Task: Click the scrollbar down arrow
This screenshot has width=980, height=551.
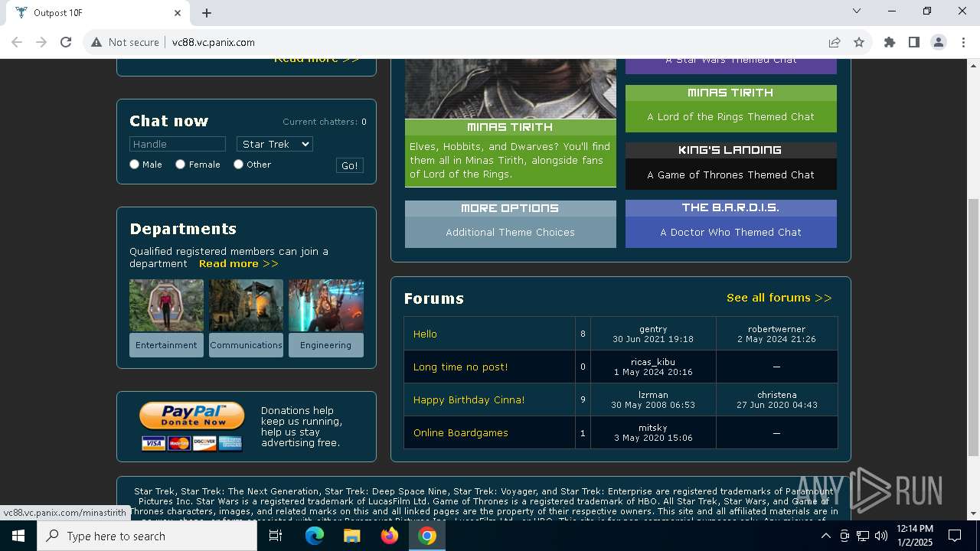Action: click(x=973, y=514)
